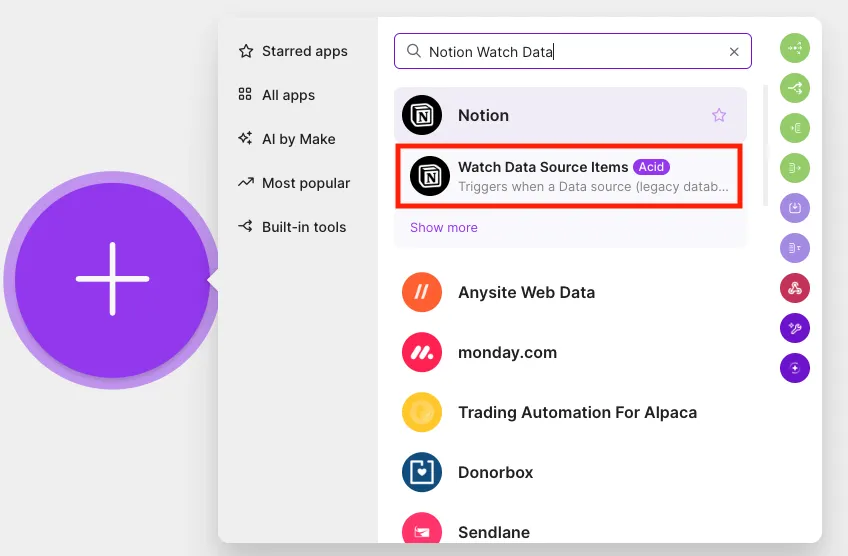The width and height of the screenshot is (848, 556).
Task: Open the Donorbox app
Action: (x=571, y=473)
